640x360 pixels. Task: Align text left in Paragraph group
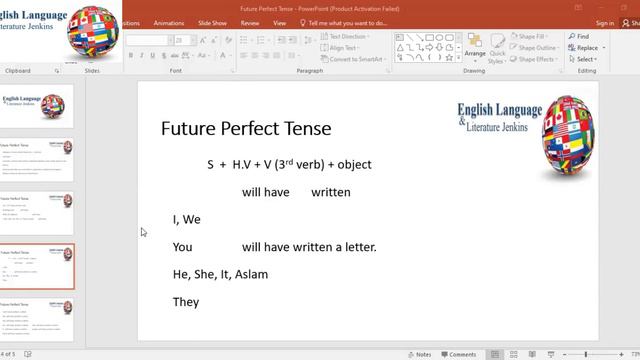tap(244, 56)
